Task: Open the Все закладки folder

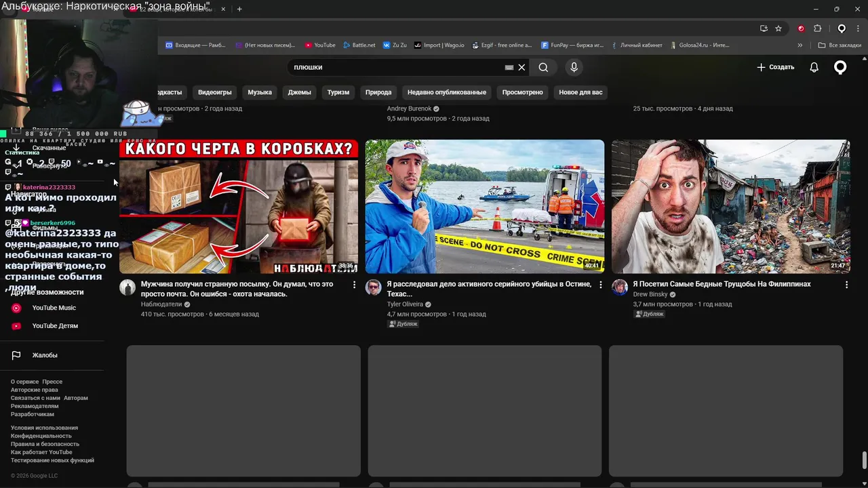Action: coord(840,45)
